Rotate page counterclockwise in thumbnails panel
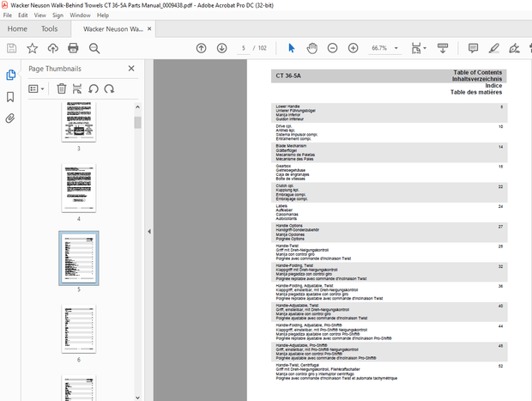Screen dimensions: 532x401 94,89
